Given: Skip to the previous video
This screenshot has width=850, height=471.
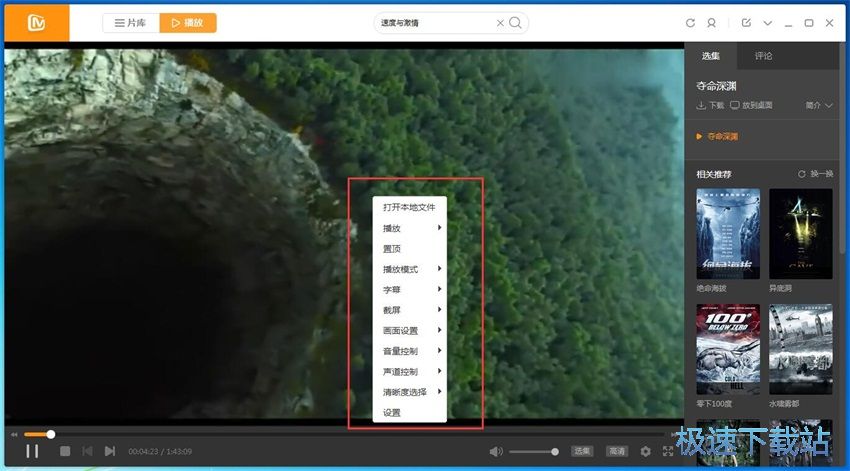Looking at the screenshot, I should click(x=87, y=451).
